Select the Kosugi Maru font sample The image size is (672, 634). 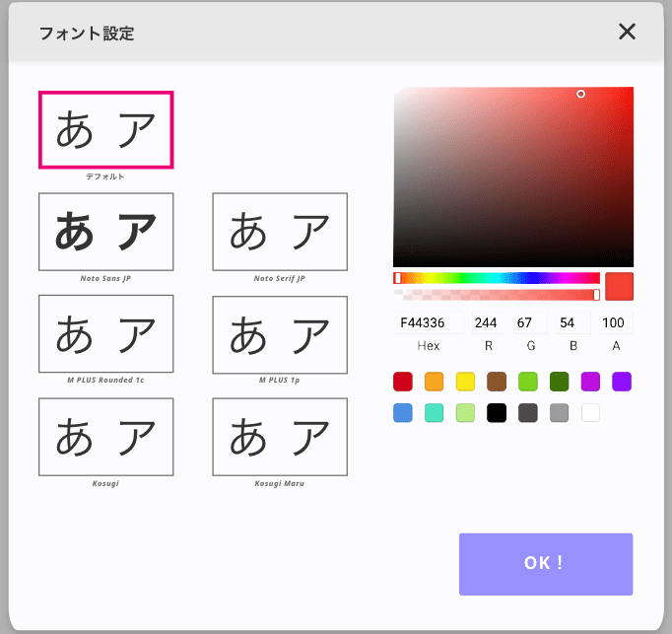pyautogui.click(x=280, y=437)
